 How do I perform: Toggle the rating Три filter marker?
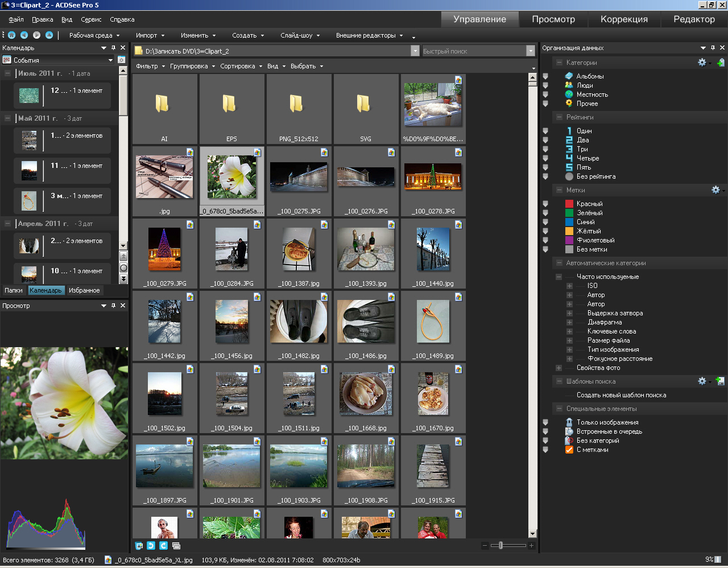[545, 149]
